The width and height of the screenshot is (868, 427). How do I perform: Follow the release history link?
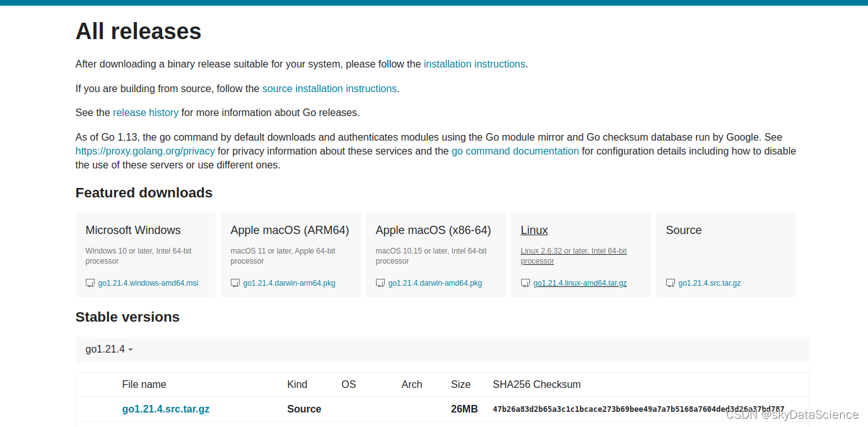click(x=146, y=112)
